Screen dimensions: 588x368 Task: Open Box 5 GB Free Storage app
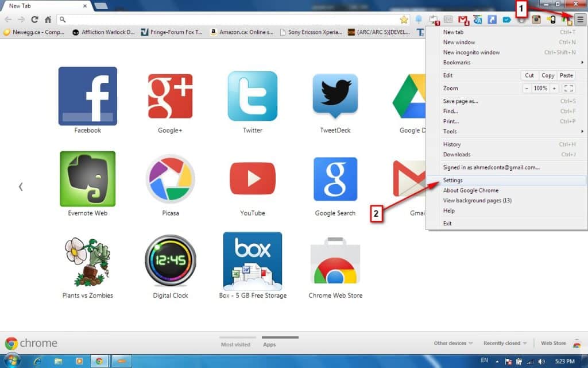[x=253, y=260]
